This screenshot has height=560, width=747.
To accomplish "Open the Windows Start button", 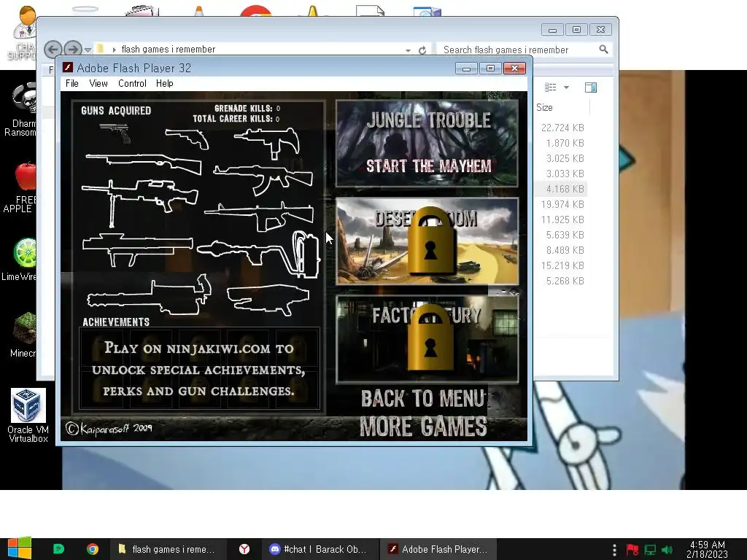I will click(20, 548).
